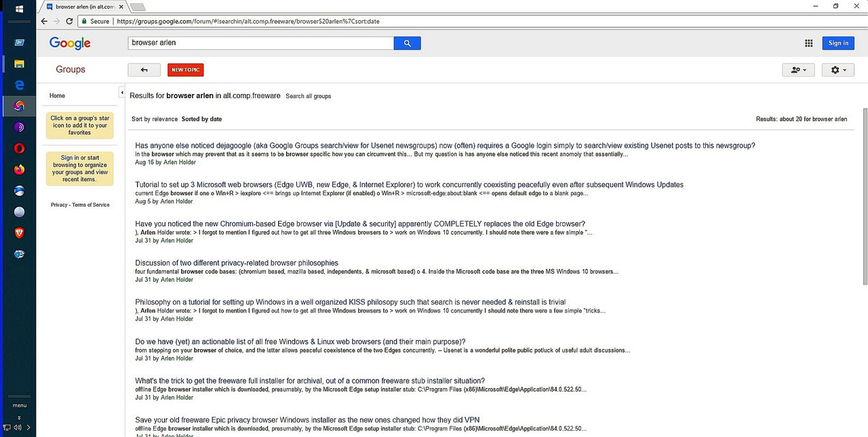
Task: Open tutorial on 3 Microsoft web browsers
Action: tap(409, 184)
